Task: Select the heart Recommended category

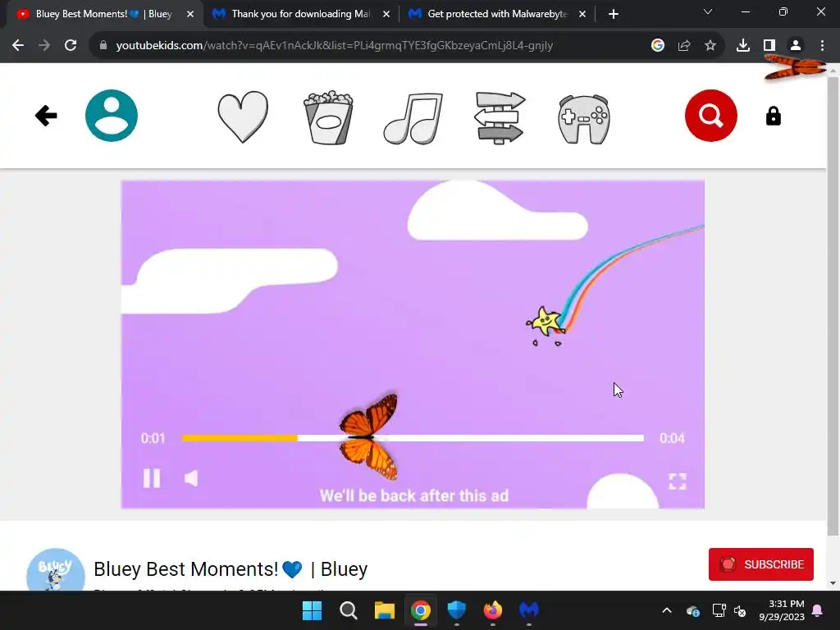Action: 243,116
